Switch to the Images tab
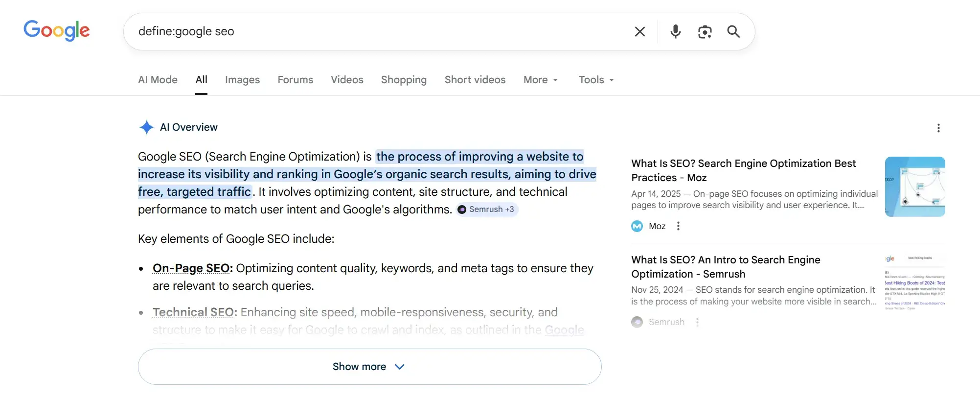 tap(242, 79)
